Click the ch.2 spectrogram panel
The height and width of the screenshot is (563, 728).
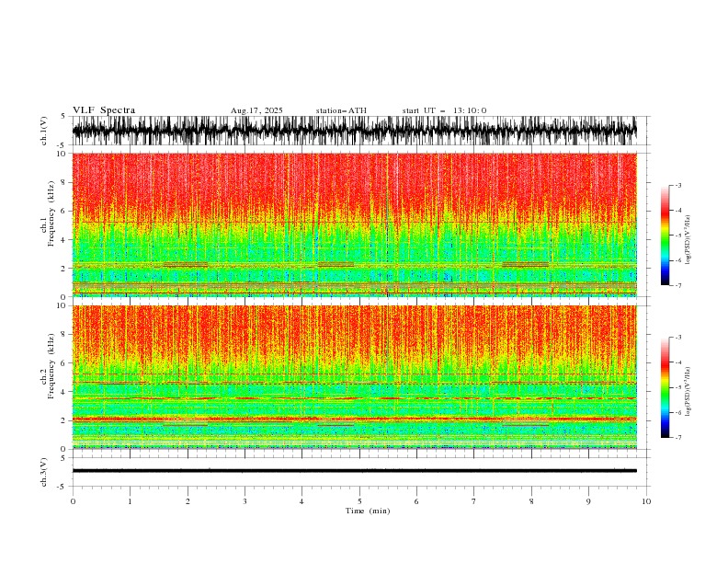pyautogui.click(x=354, y=377)
